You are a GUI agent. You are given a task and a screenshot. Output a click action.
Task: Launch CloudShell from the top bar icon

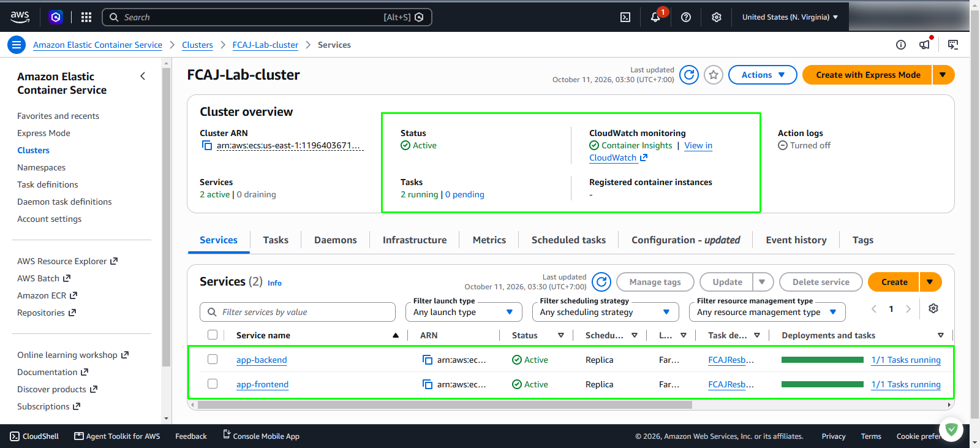tap(625, 17)
